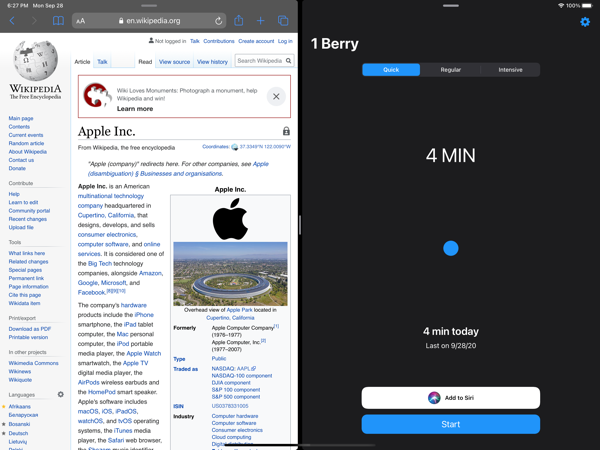Click the Create account link

pyautogui.click(x=256, y=41)
